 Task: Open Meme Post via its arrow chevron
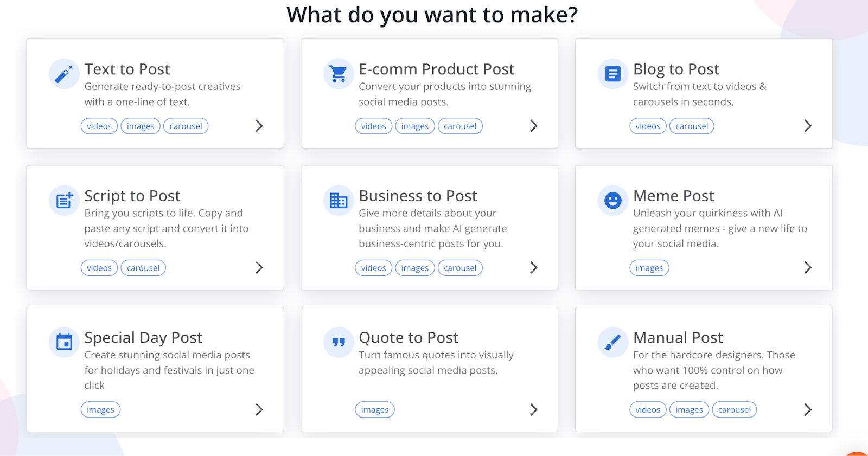click(808, 267)
